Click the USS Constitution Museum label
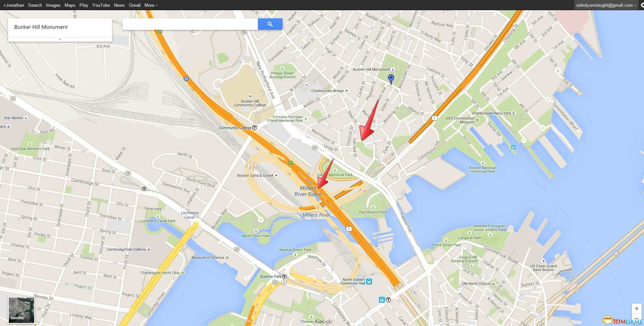 (x=460, y=120)
